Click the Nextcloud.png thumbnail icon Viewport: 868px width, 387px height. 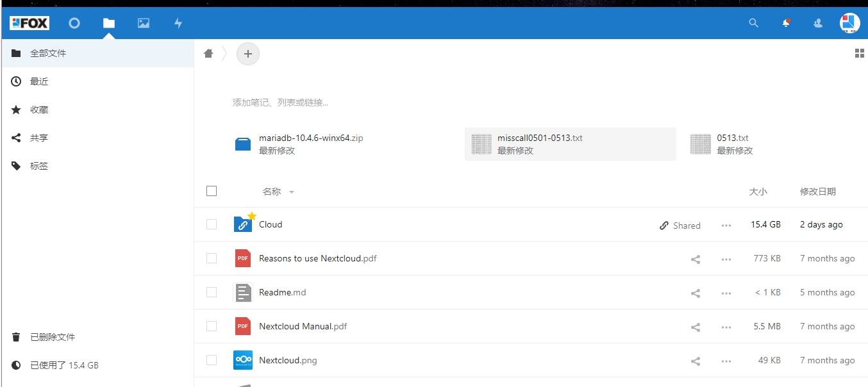243,360
